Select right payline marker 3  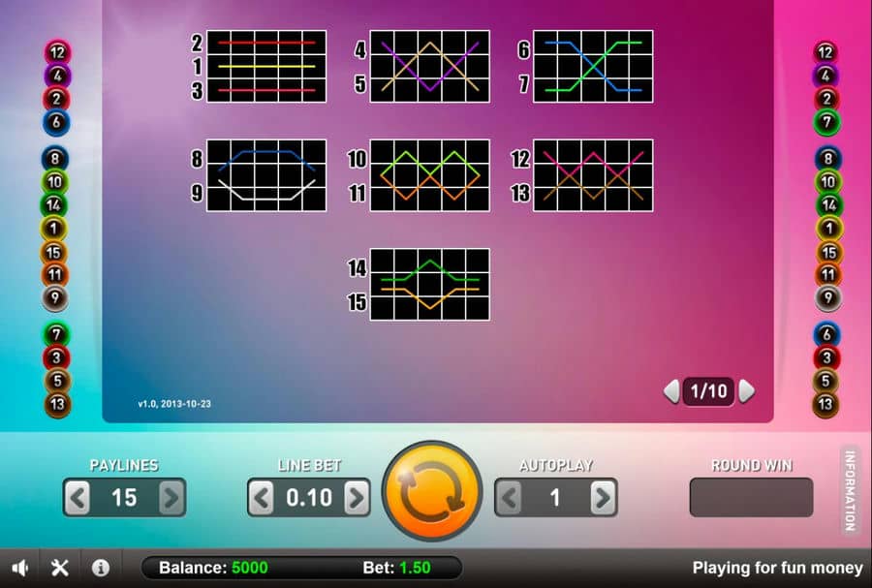tap(826, 357)
